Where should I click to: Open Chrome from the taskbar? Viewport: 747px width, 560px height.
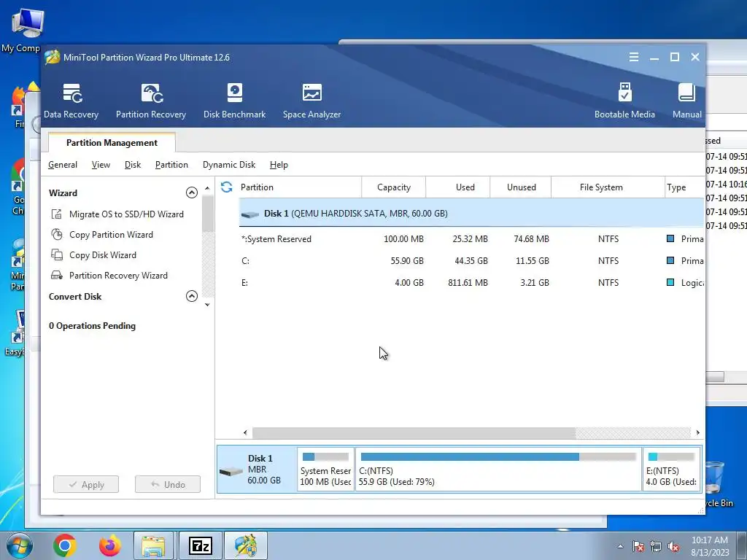coord(65,545)
